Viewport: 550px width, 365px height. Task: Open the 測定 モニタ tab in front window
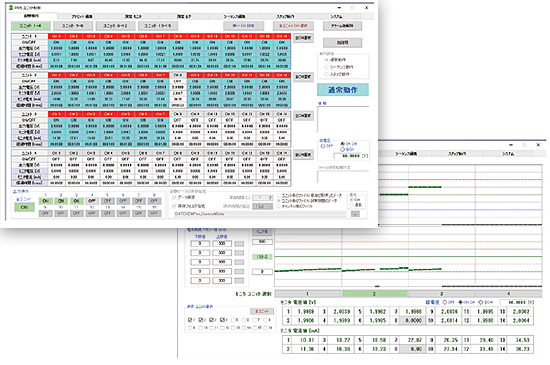click(133, 16)
